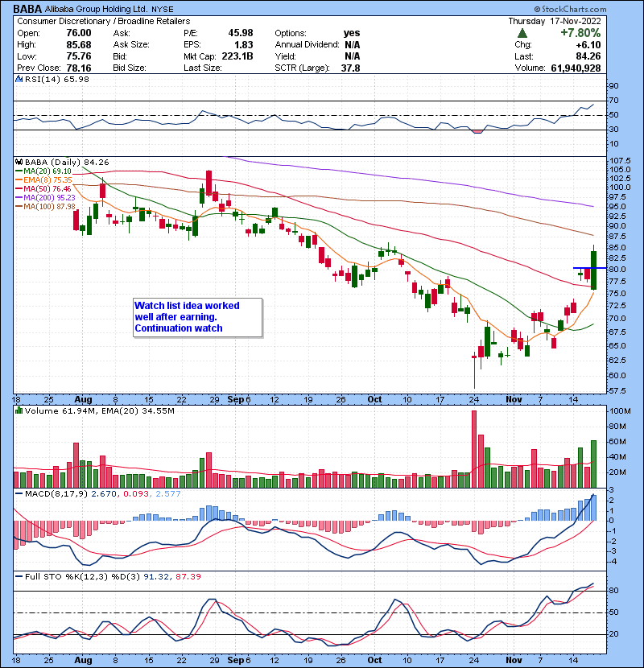The height and width of the screenshot is (668, 644).
Task: Click the BABA (Daily) 84.26 chart title
Action: coord(67,162)
